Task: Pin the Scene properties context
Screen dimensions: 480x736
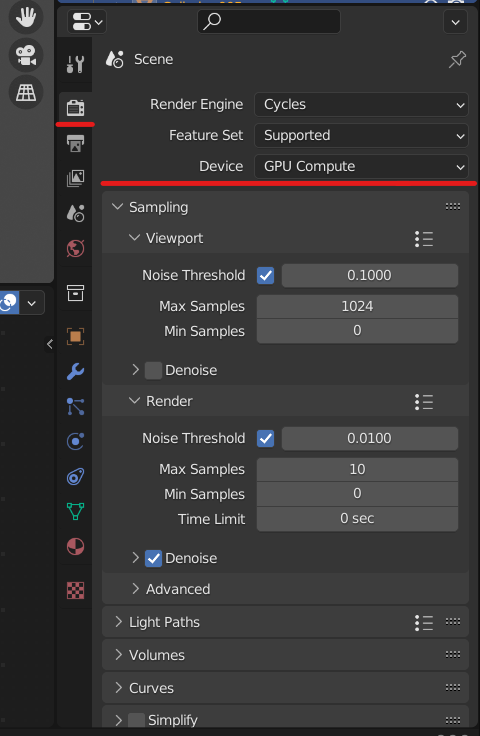Action: (x=457, y=60)
